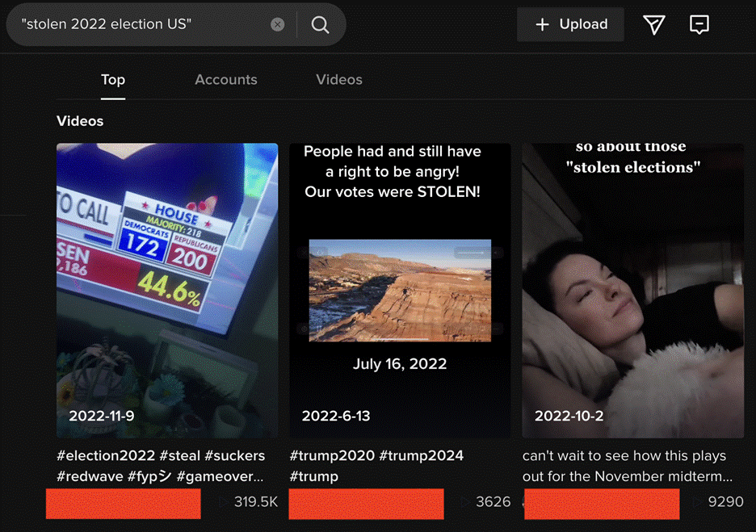
Task: Clear the search text with the X icon
Action: 278,24
